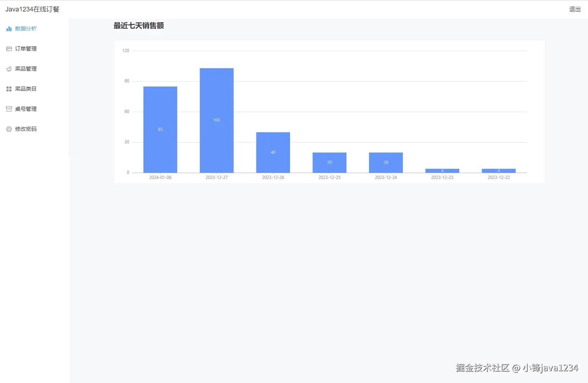The width and height of the screenshot is (588, 383).
Task: Click the 2023-12-27 bar showing 103
Action: pyautogui.click(x=216, y=120)
